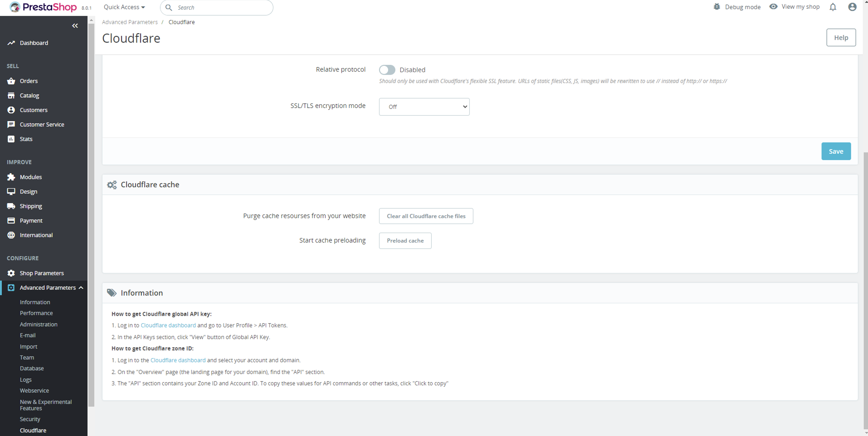The image size is (868, 436).
Task: Open the Import submenu item
Action: click(x=28, y=346)
